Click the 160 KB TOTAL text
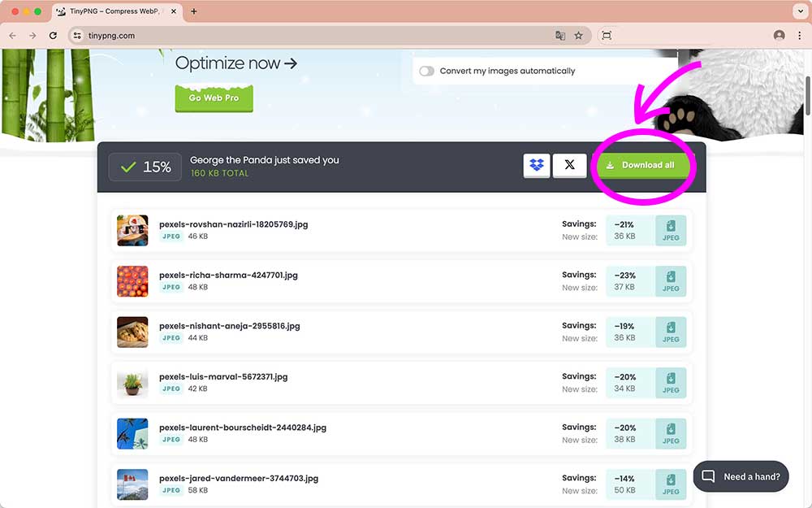This screenshot has width=812, height=508. tap(219, 173)
